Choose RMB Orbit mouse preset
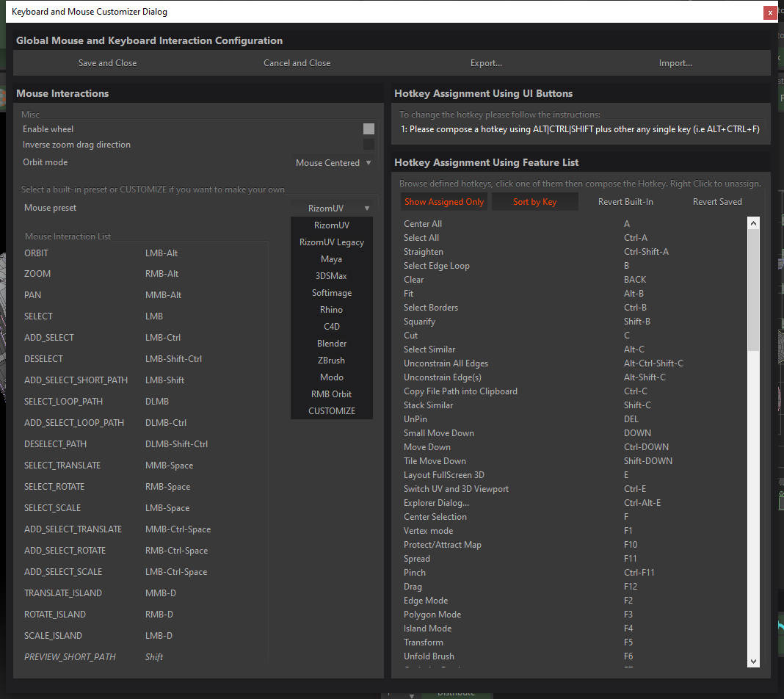The width and height of the screenshot is (784, 699). pyautogui.click(x=332, y=394)
